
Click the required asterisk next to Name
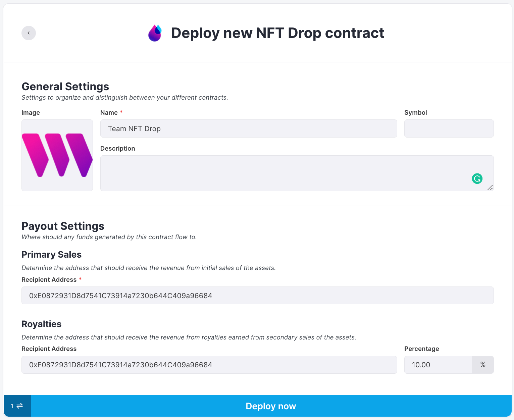[121, 112]
